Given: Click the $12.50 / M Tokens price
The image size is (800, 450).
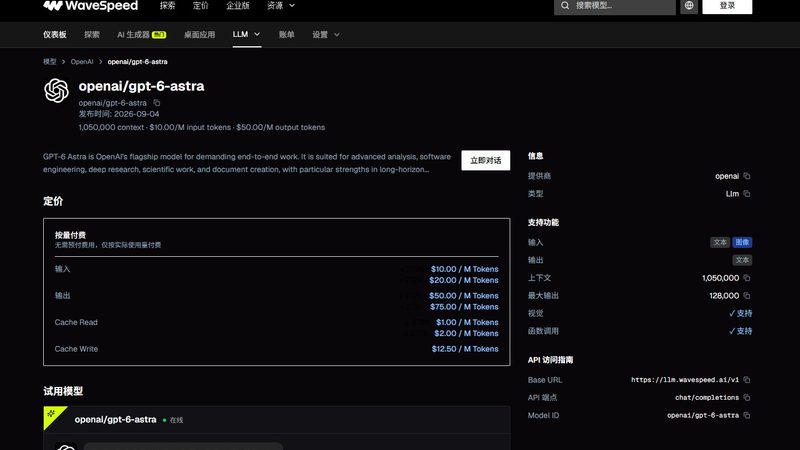Looking at the screenshot, I should pos(465,349).
